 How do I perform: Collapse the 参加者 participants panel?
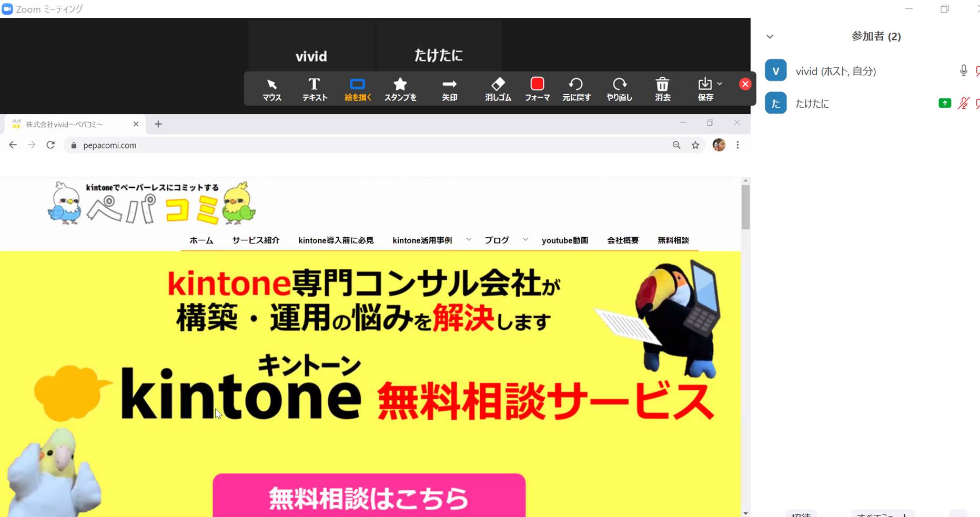click(x=770, y=36)
